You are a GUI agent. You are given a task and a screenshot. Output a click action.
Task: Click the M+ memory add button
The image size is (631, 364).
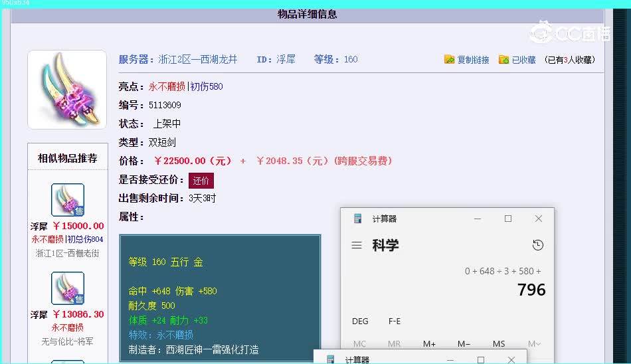pos(429,344)
